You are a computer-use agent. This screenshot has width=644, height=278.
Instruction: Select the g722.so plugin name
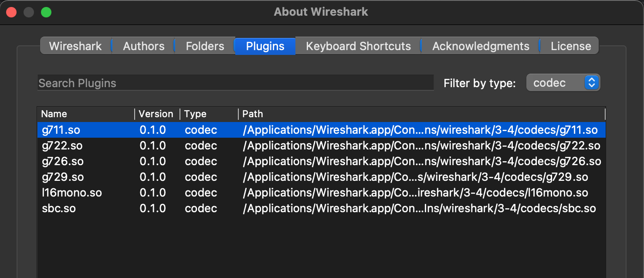point(62,146)
